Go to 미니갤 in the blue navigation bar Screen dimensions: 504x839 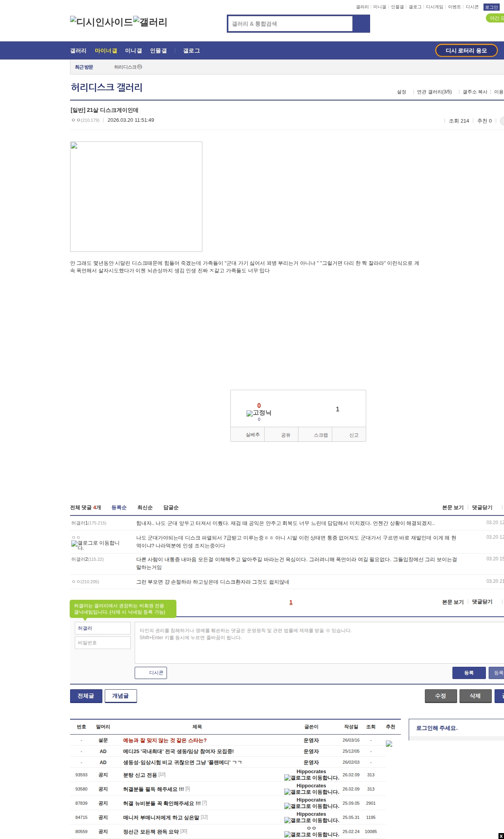tap(133, 50)
